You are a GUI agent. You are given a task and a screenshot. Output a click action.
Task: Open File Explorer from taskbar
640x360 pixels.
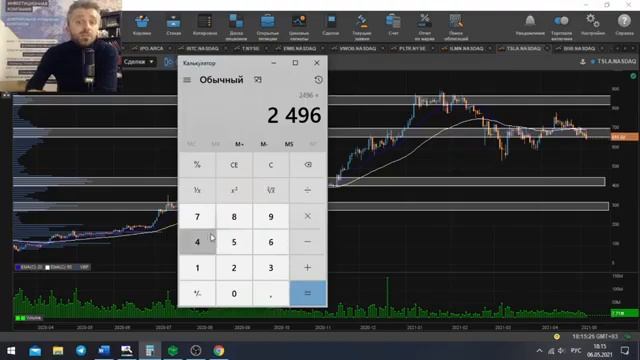point(58,351)
